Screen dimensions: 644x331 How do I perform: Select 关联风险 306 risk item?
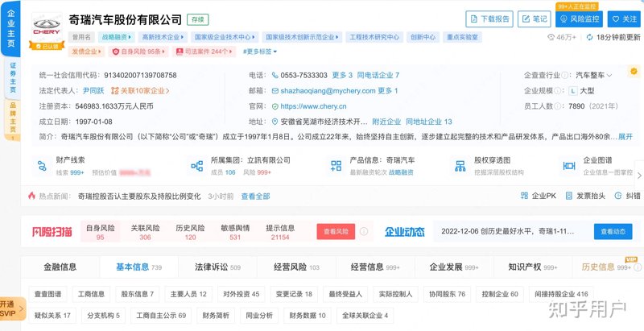point(145,232)
